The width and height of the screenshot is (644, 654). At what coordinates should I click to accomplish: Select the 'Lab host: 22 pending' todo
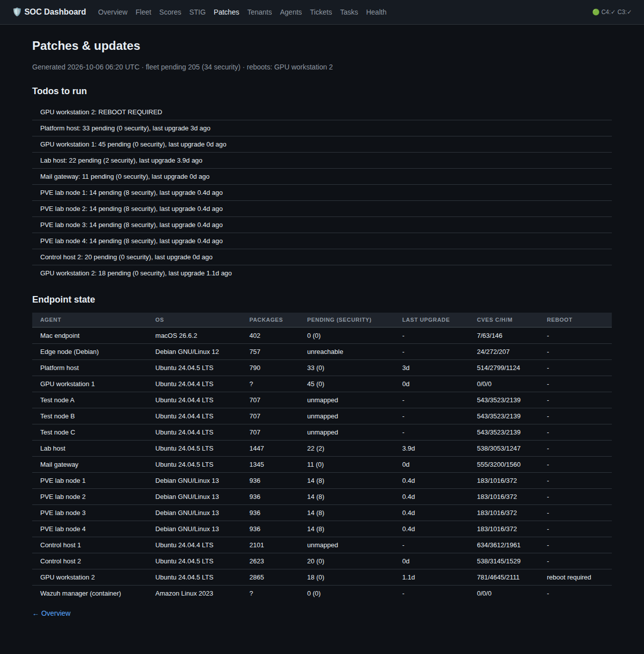click(x=322, y=161)
